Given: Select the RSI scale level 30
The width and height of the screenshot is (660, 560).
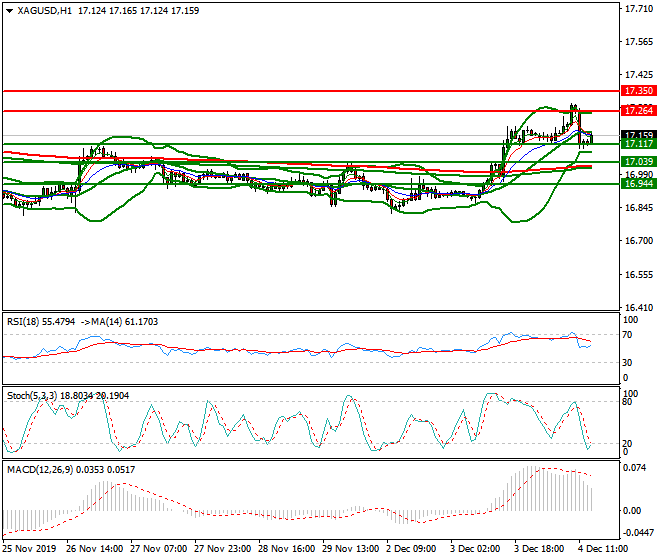Looking at the screenshot, I should tap(627, 363).
